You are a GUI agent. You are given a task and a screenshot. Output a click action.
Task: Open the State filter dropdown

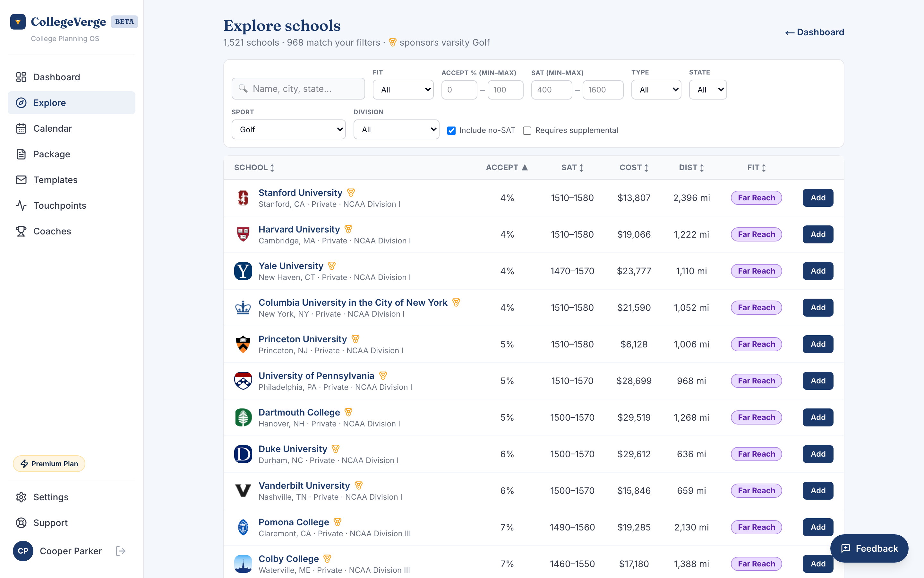(708, 90)
